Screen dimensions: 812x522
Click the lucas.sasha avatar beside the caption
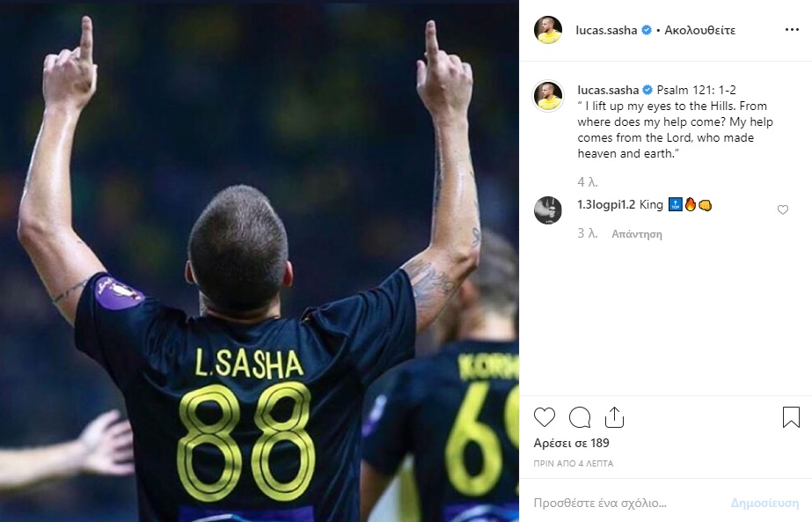click(548, 96)
